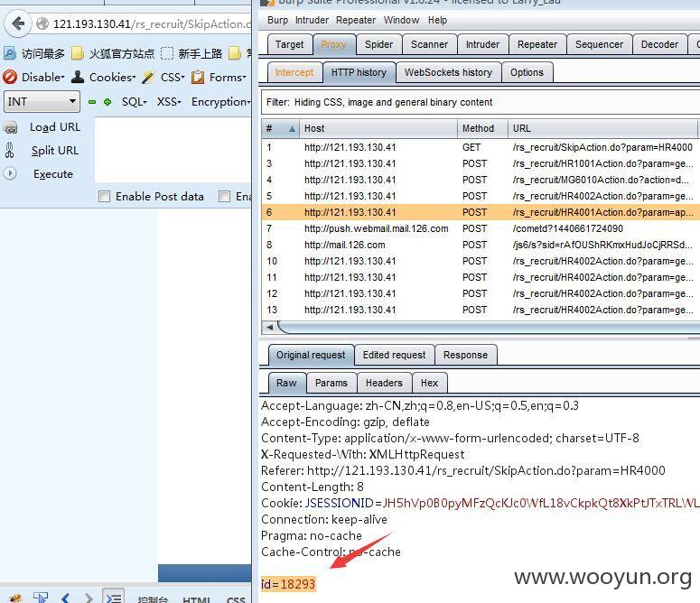Open the HTML panel in Firebug
The width and height of the screenshot is (700, 603).
click(196, 599)
